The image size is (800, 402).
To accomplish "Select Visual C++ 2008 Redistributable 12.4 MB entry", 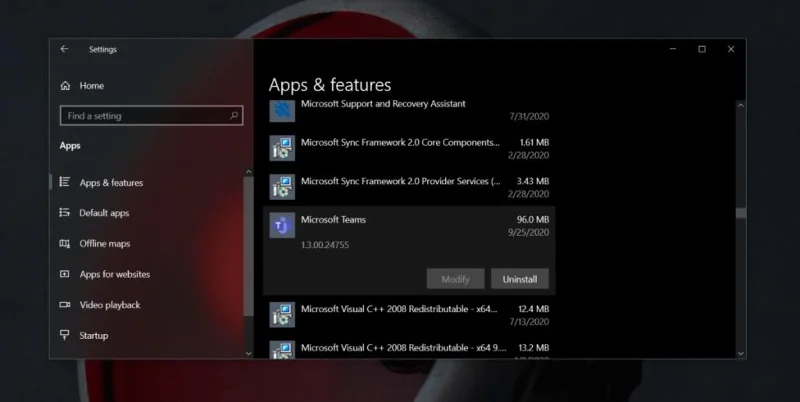I will pos(409,315).
